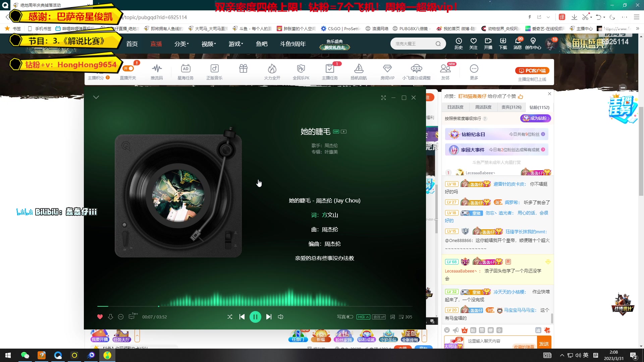644x362 pixels.
Task: Open 扬帆启航 sailboat feature
Action: point(359,72)
